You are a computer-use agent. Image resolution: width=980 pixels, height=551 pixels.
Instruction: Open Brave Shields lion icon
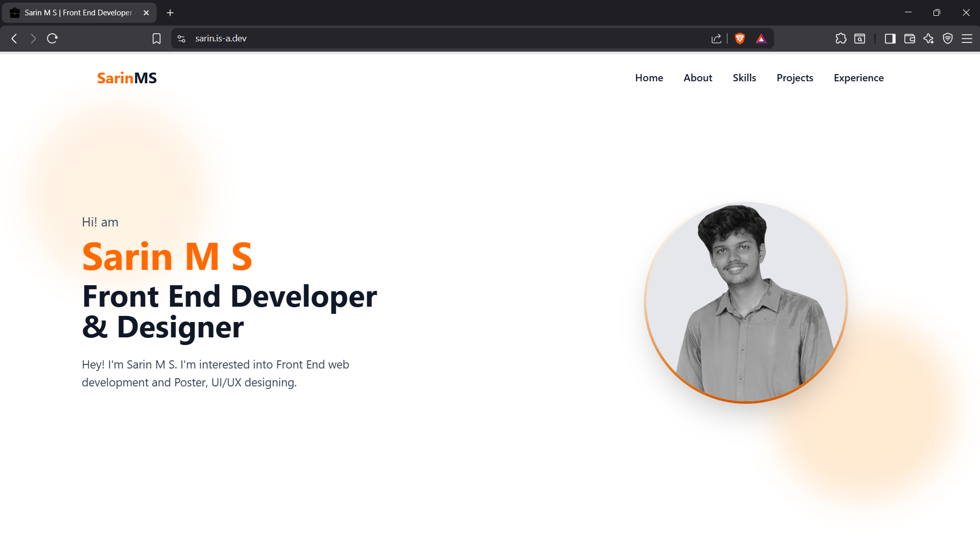pos(740,38)
